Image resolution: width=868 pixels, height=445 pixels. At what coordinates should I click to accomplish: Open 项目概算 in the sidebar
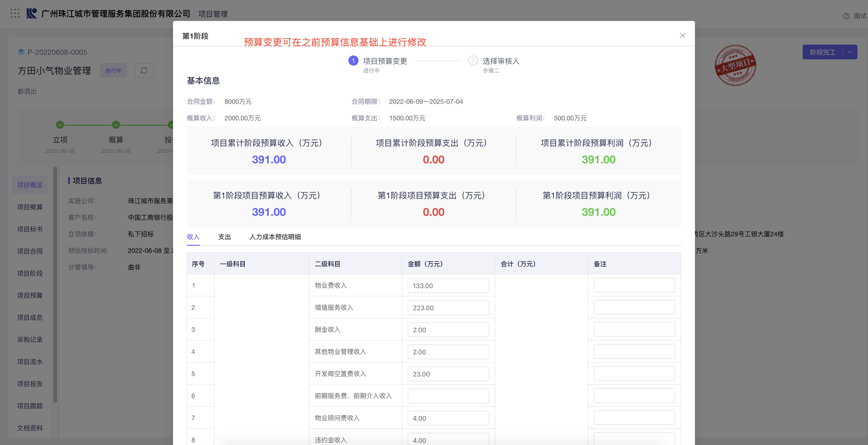click(x=30, y=207)
